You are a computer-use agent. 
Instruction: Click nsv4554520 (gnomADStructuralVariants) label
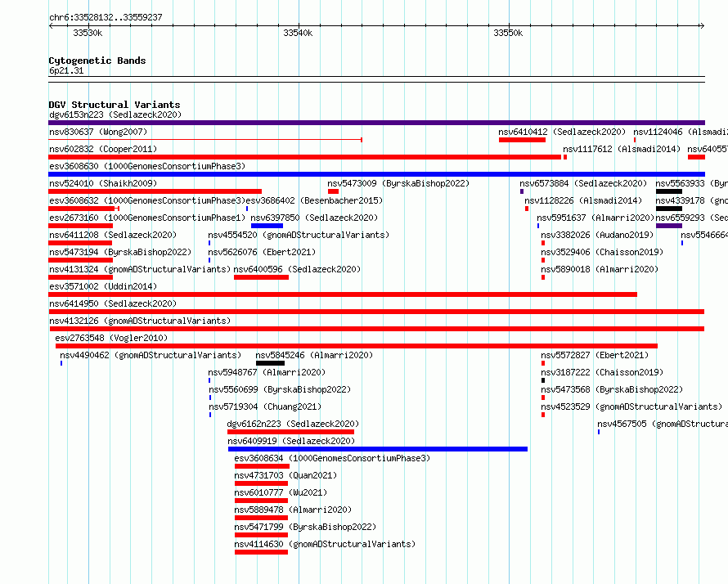pos(299,235)
